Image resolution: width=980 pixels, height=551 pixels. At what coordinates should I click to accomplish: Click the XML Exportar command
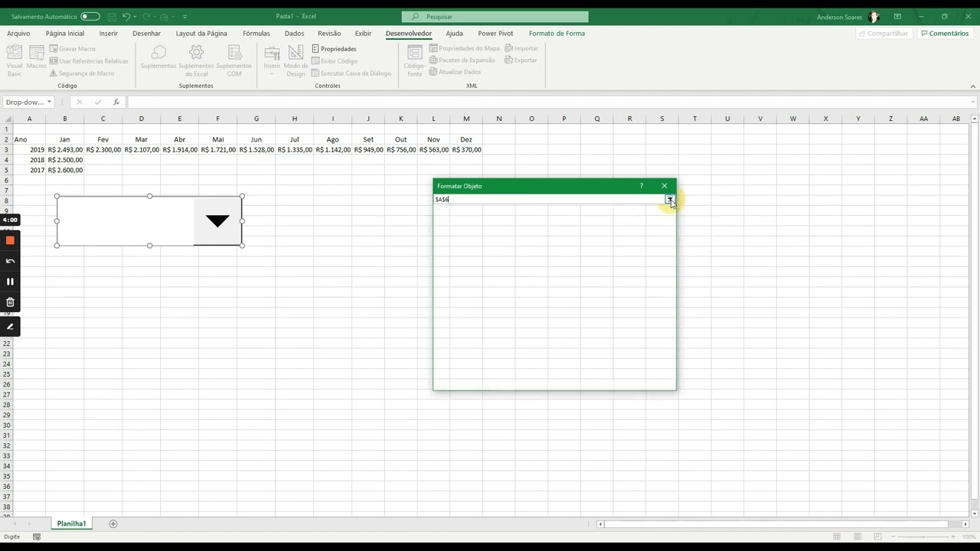click(521, 60)
